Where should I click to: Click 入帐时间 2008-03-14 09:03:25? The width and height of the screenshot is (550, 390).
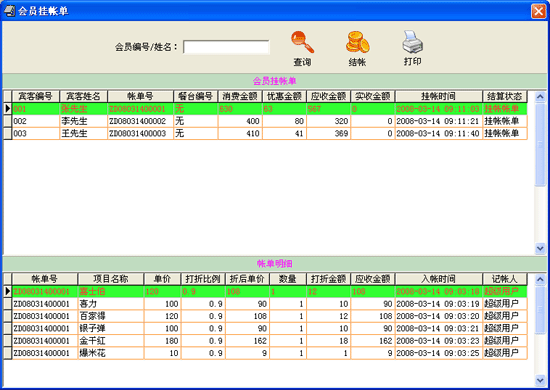438,353
